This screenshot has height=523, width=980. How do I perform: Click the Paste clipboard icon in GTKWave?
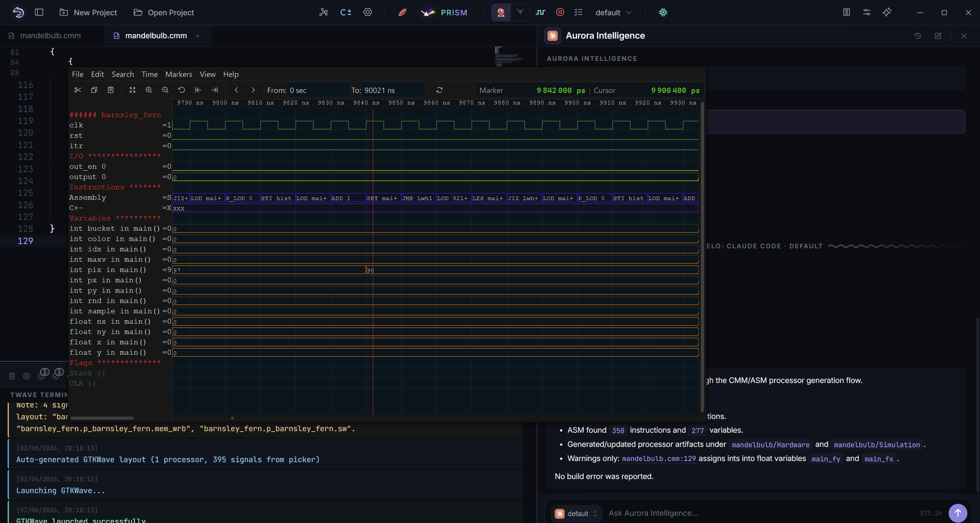(x=111, y=90)
